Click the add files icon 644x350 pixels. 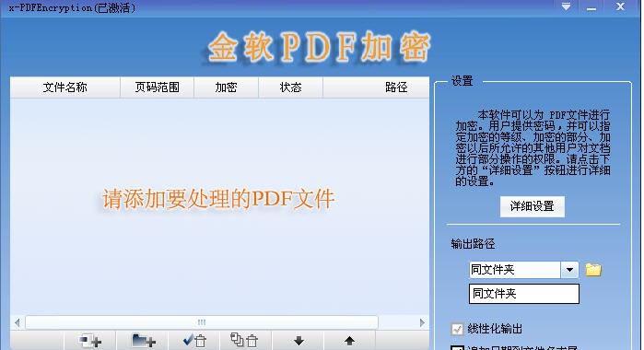click(90, 341)
